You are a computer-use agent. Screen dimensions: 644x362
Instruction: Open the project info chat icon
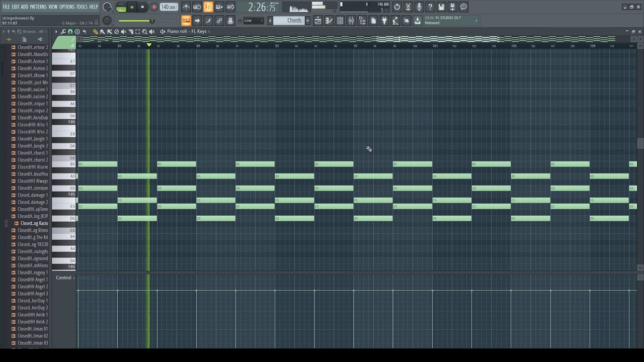coord(464,7)
